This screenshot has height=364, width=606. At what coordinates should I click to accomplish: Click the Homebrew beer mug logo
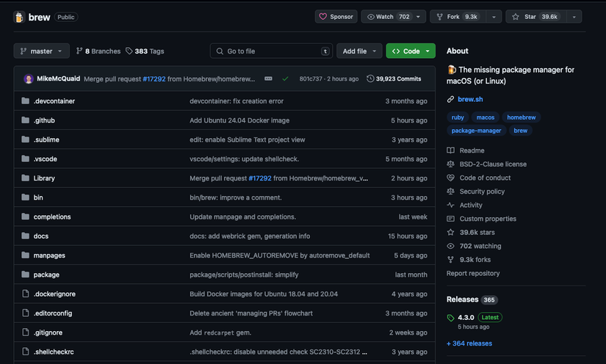19,17
